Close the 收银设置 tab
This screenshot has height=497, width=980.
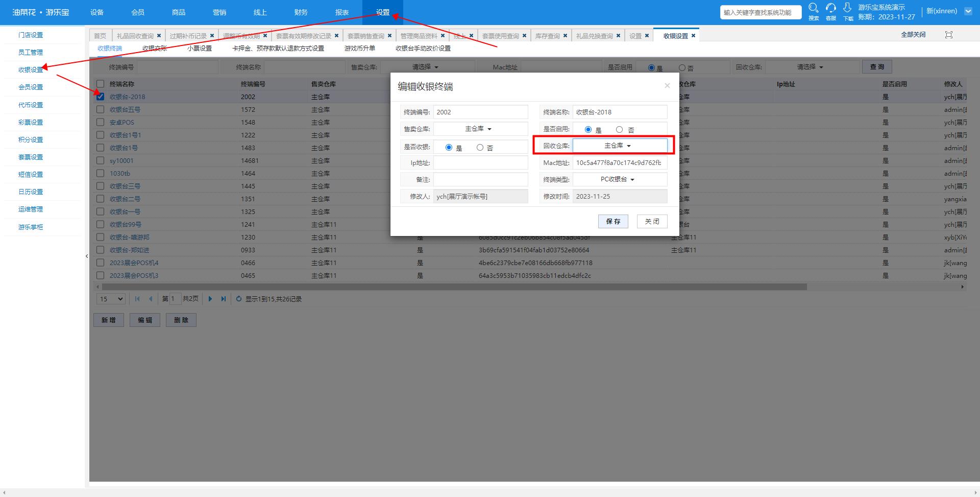coord(693,36)
